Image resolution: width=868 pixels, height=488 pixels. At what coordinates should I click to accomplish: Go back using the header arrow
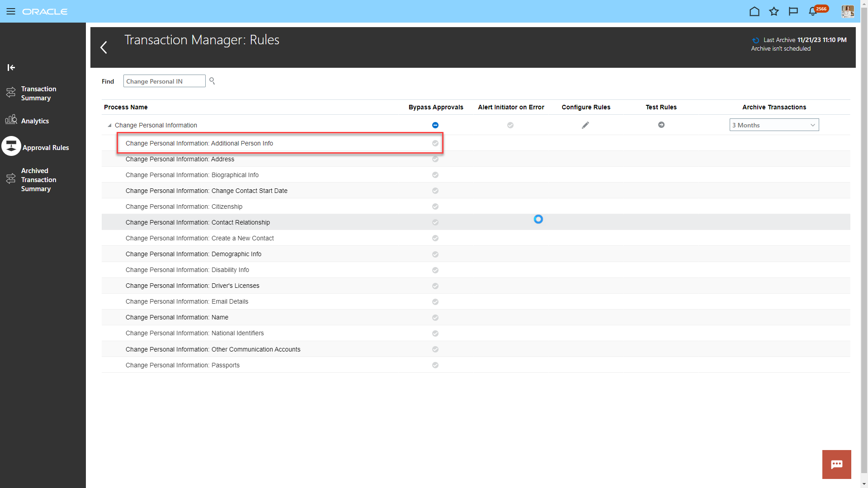tap(104, 47)
